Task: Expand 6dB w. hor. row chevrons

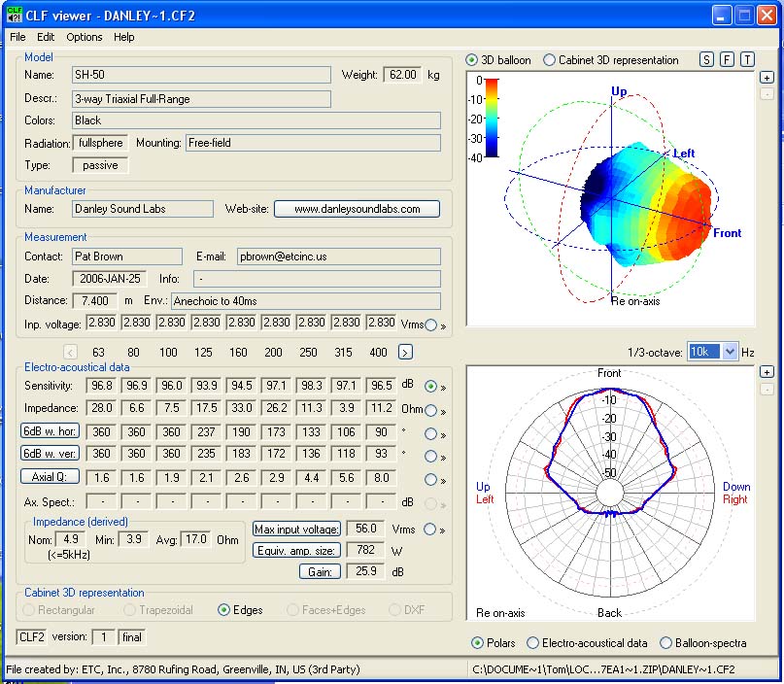Action: pos(443,435)
